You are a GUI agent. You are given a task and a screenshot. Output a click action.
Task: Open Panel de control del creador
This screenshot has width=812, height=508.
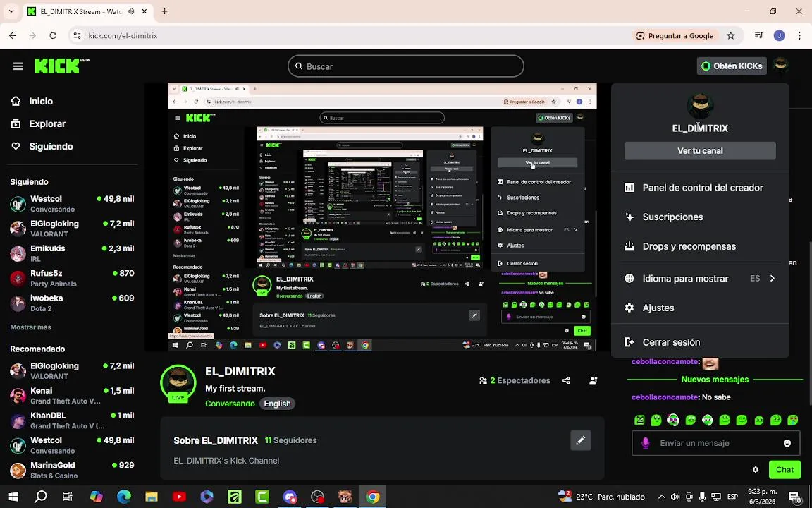coord(700,188)
